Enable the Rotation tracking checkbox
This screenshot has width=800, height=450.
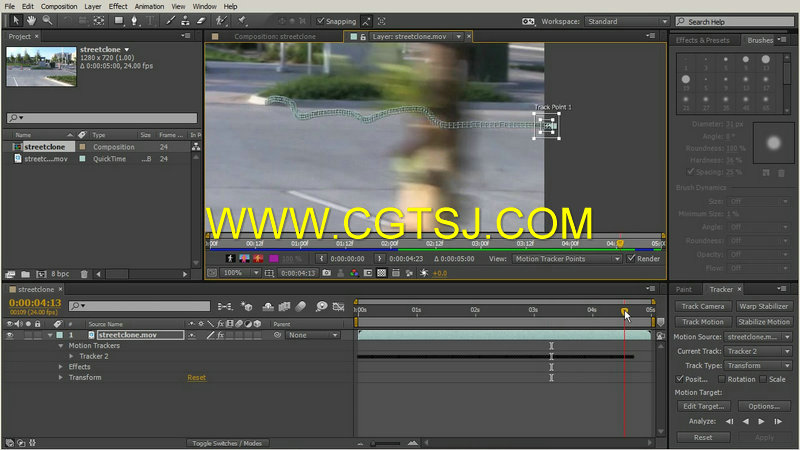click(x=721, y=379)
